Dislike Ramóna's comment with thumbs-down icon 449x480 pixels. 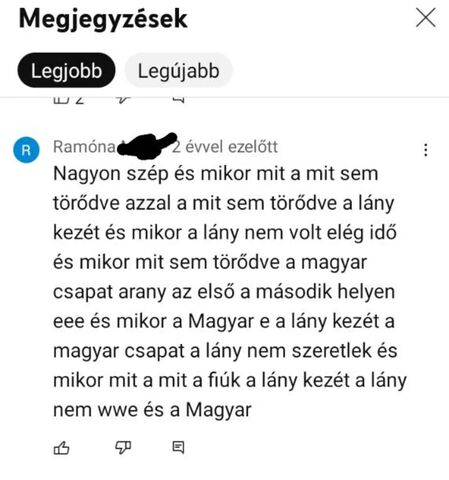[123, 448]
